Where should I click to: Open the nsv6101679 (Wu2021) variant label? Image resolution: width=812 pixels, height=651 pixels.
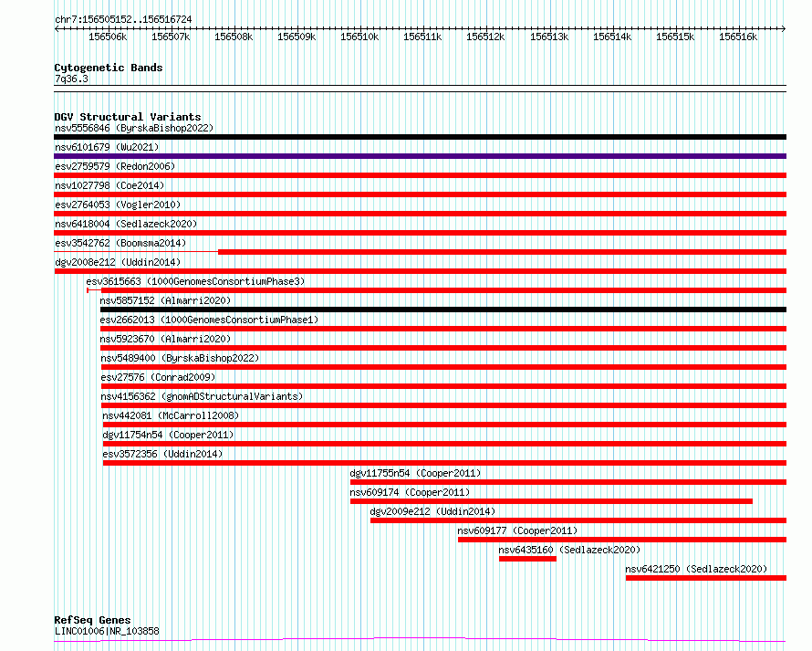click(107, 147)
